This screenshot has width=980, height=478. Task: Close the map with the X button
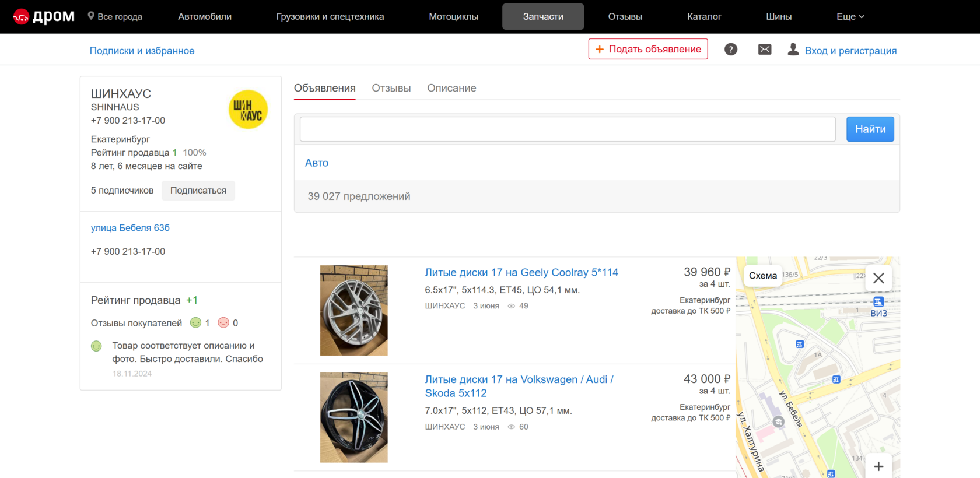tap(878, 278)
